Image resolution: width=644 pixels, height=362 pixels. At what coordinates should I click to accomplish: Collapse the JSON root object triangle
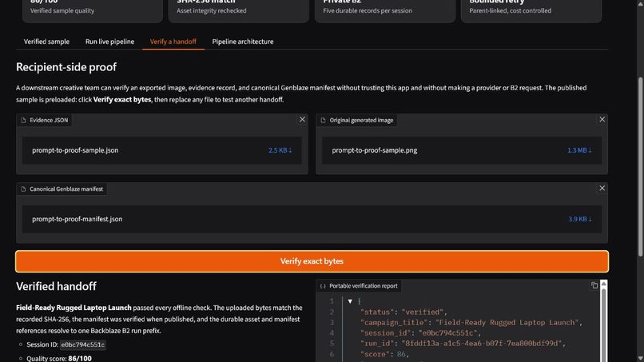point(350,301)
